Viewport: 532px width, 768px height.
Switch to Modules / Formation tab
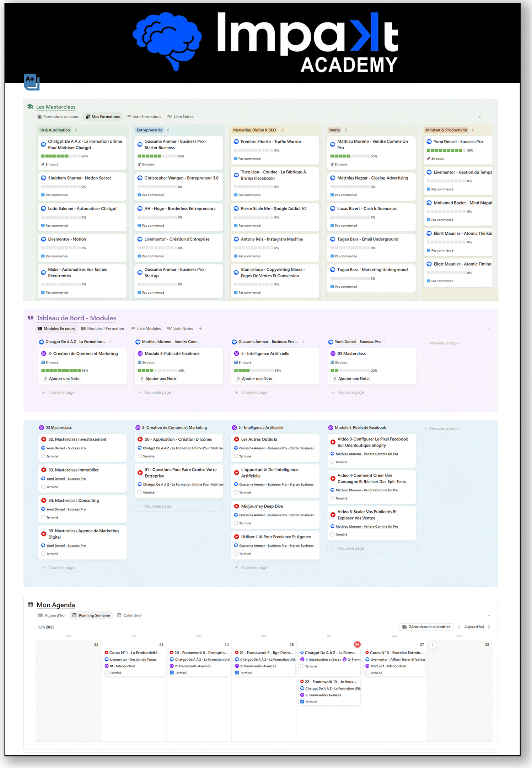(x=103, y=329)
